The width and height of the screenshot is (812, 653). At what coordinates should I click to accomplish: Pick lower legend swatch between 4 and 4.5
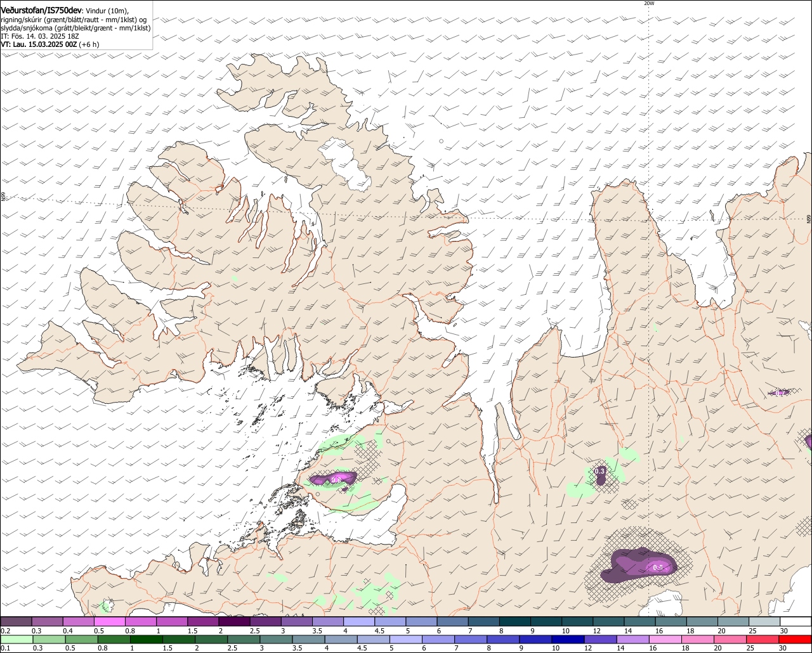click(341, 639)
